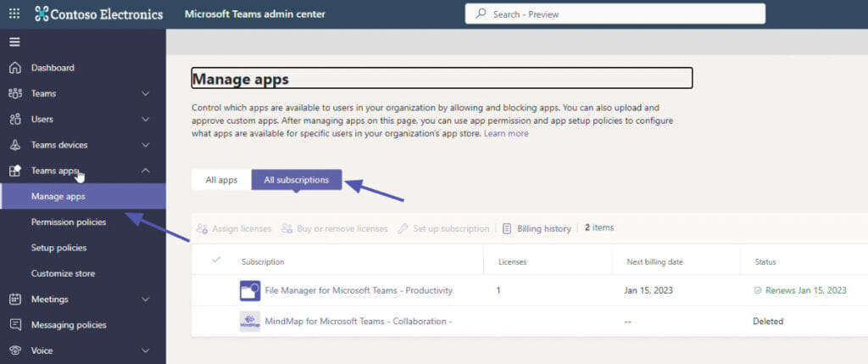Open the app launcher waffle icon
The width and height of the screenshot is (868, 364).
(x=14, y=14)
